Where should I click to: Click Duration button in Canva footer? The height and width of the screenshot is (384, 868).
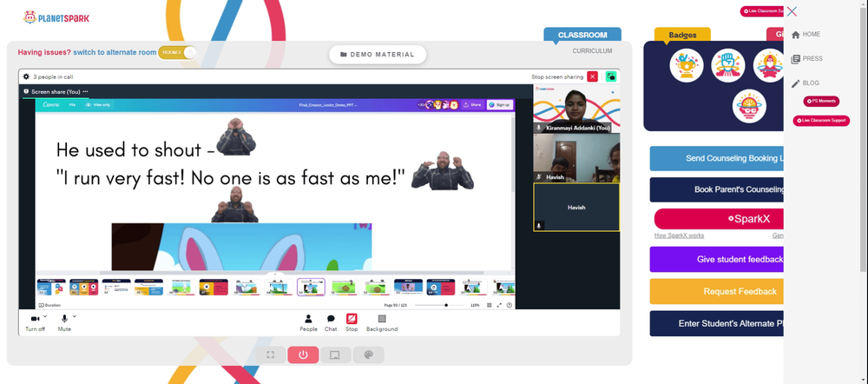pos(49,305)
